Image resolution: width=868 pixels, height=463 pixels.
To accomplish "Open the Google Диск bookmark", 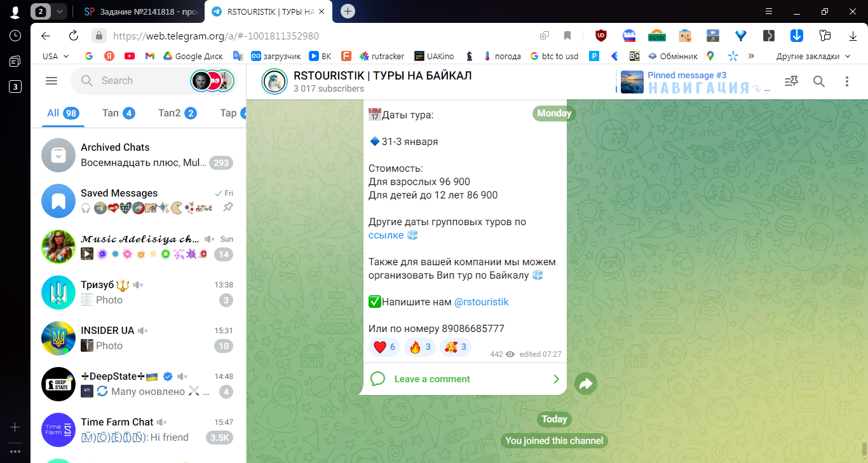I will (193, 56).
